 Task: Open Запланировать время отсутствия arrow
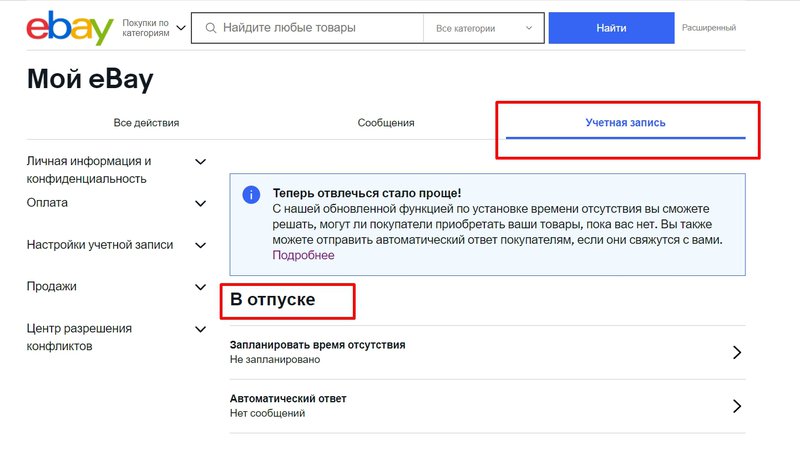click(x=737, y=352)
